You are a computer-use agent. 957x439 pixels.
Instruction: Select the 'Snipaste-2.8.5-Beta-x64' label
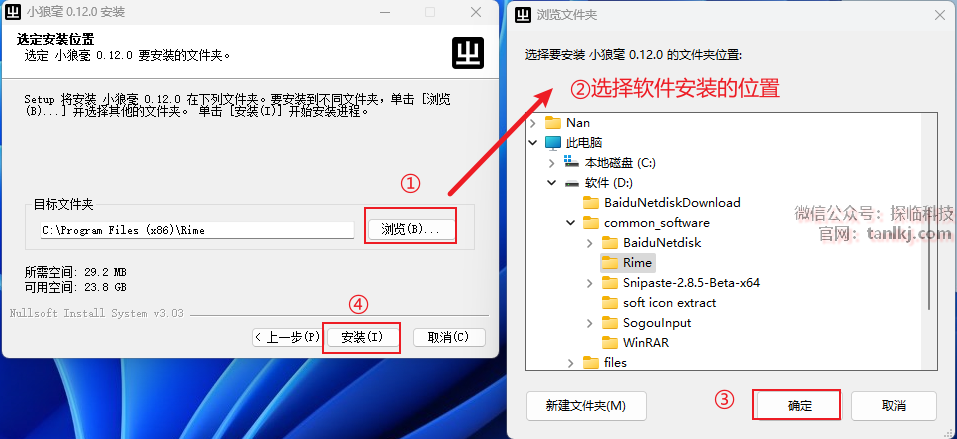692,283
